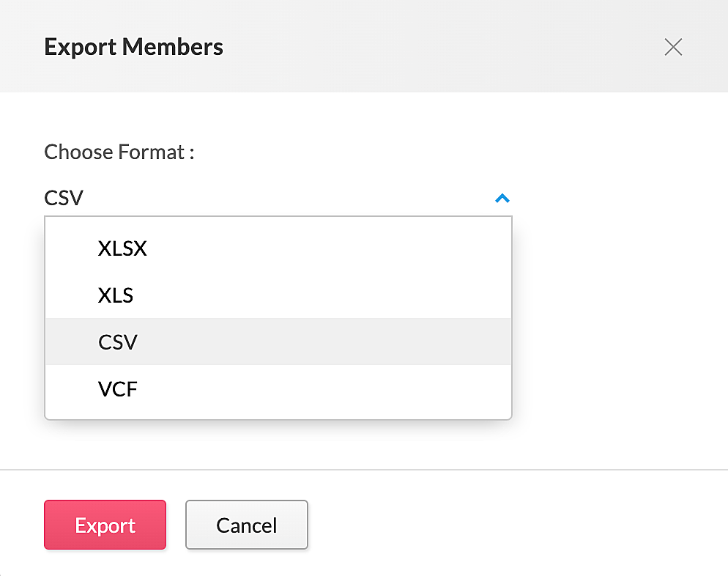The image size is (728, 576).
Task: Click the "Choose Format :" label
Action: (x=119, y=152)
